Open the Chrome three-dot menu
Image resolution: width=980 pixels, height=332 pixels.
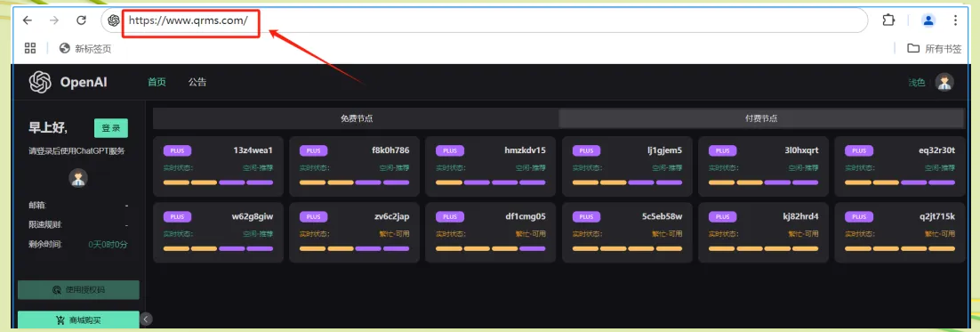click(955, 20)
